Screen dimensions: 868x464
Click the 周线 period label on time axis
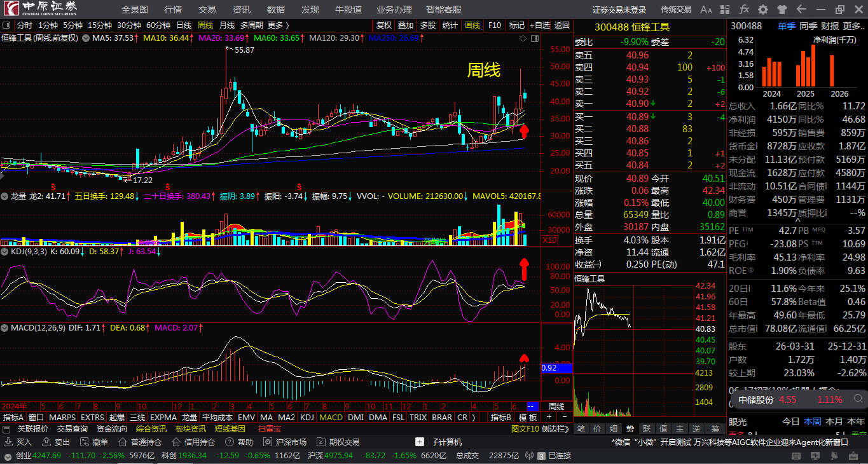coord(556,406)
